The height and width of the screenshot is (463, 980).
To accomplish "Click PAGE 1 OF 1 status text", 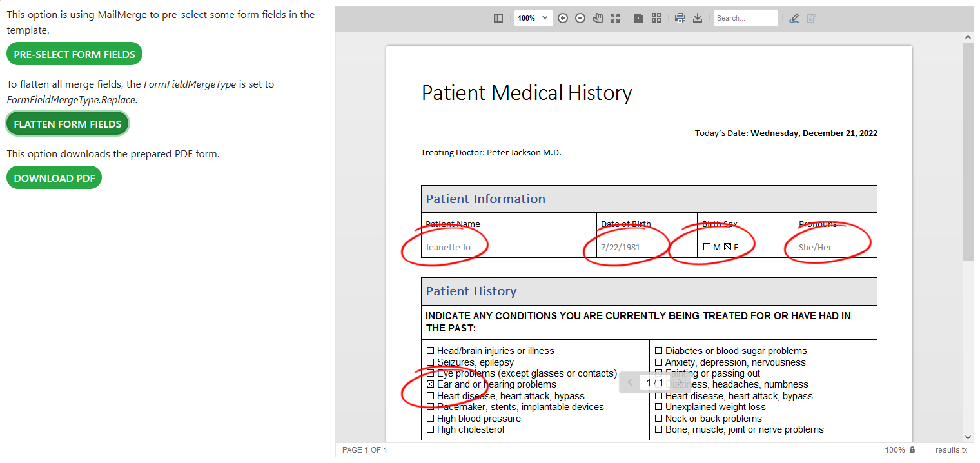I will point(365,450).
